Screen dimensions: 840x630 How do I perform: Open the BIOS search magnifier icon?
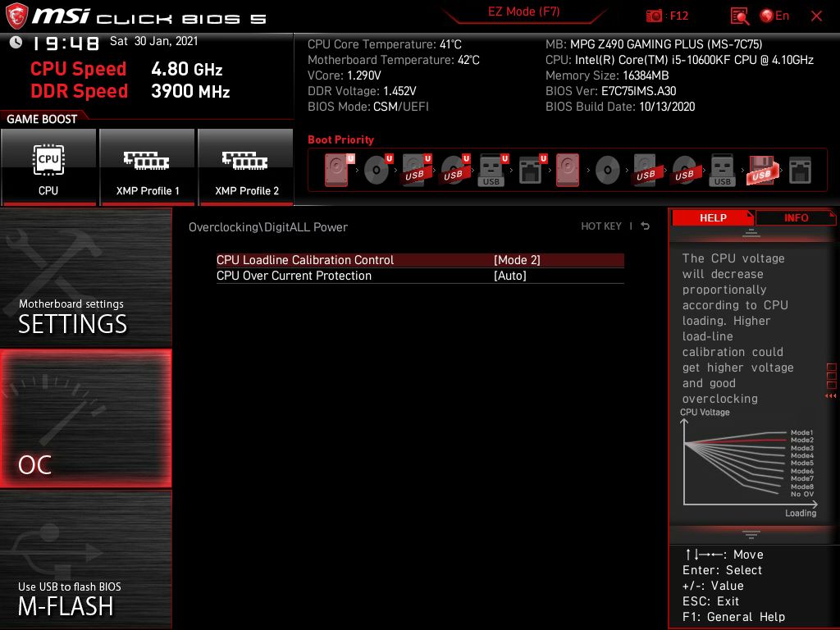click(739, 16)
